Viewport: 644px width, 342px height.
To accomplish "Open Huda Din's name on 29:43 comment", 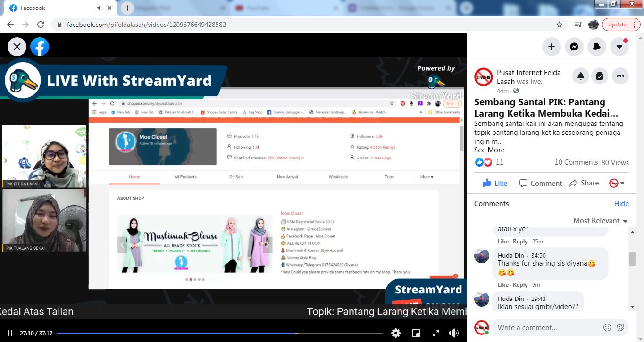I will click(x=511, y=299).
